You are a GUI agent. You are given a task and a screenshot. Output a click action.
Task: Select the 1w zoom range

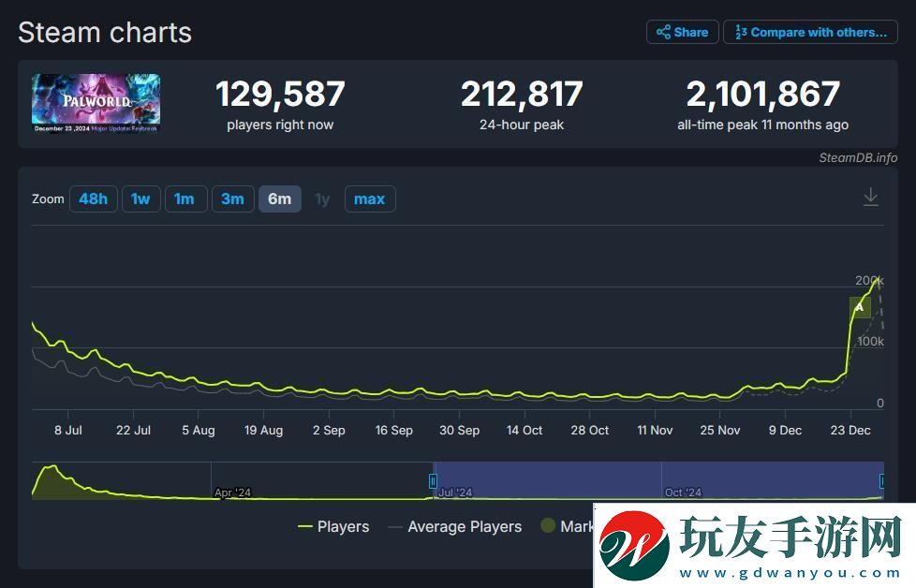[x=140, y=199]
